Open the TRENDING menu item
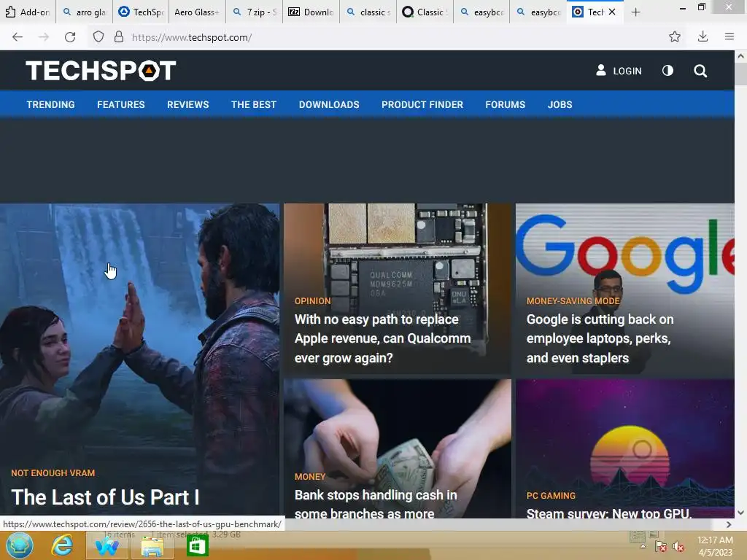The width and height of the screenshot is (747, 560). [50, 104]
